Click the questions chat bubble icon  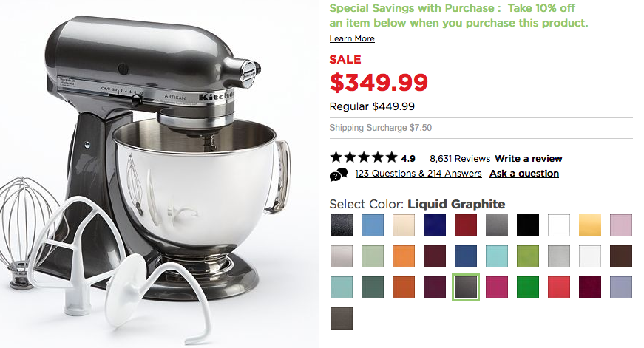[339, 174]
